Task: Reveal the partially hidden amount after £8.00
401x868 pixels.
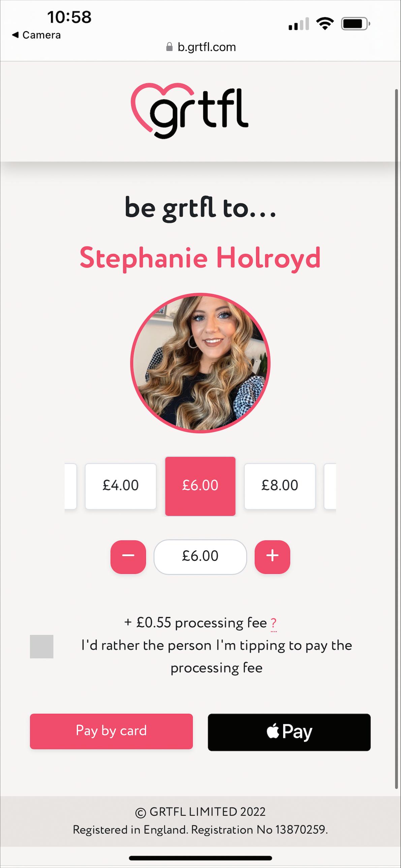Action: pyautogui.click(x=330, y=486)
